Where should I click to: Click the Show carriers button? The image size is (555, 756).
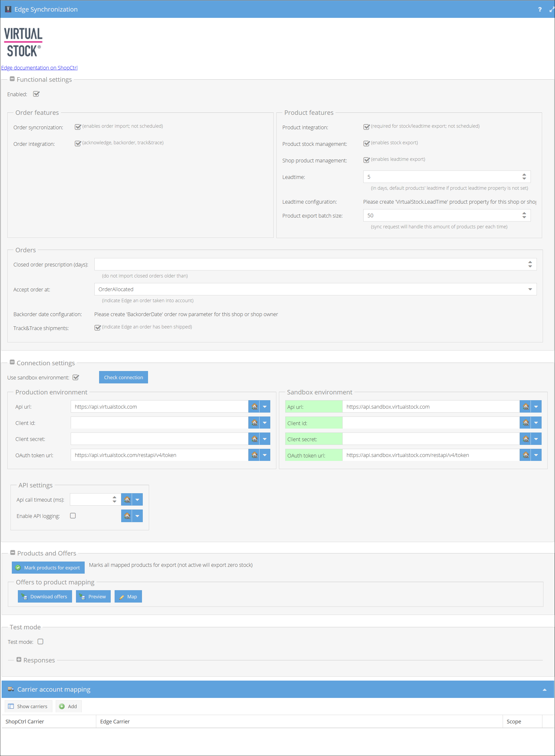click(x=29, y=706)
